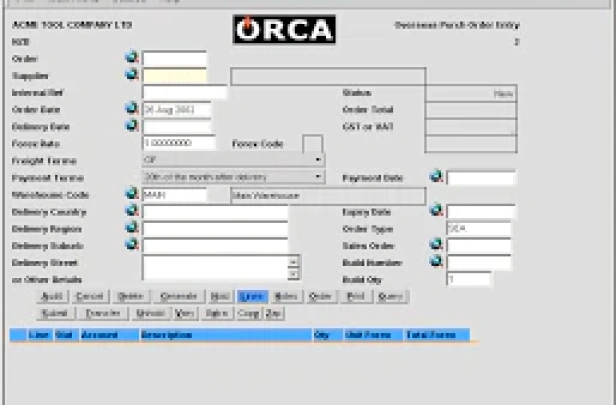
Task: Click the lookup icon beside the Order field
Action: pyautogui.click(x=132, y=57)
